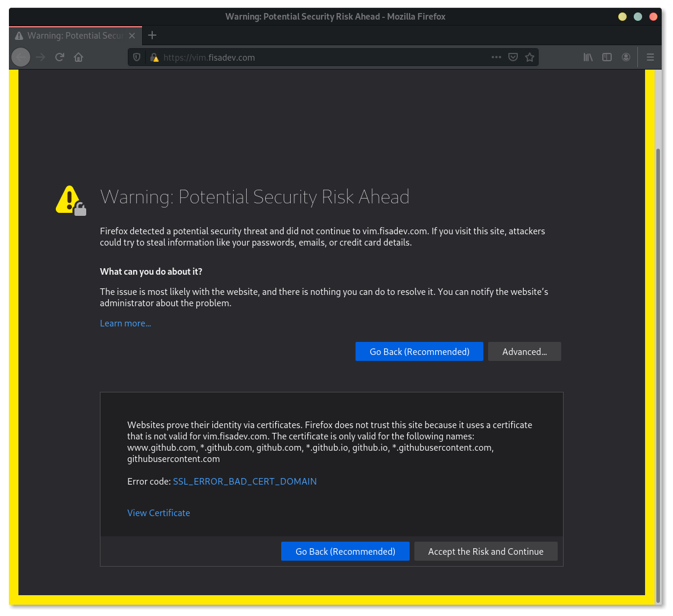Open the View Certificate link
The height and width of the screenshot is (616, 673).
(158, 513)
